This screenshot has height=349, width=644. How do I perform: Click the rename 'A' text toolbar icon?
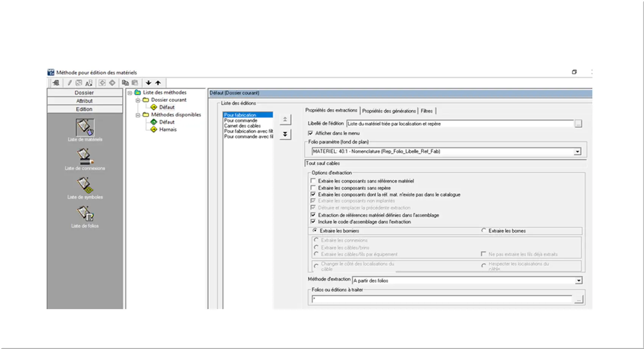(x=89, y=83)
